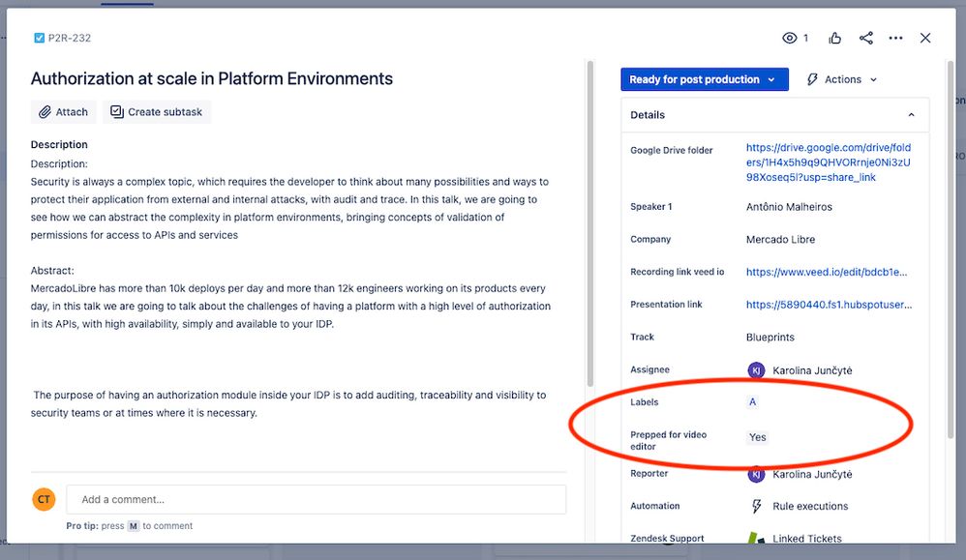Click the Attach button
Viewport: 966px width, 560px height.
(64, 112)
